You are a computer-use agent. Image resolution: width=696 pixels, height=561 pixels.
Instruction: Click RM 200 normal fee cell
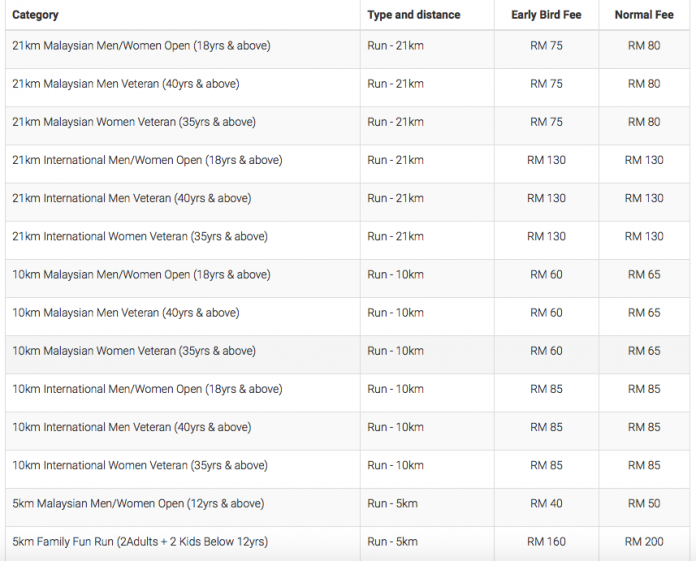coord(644,542)
